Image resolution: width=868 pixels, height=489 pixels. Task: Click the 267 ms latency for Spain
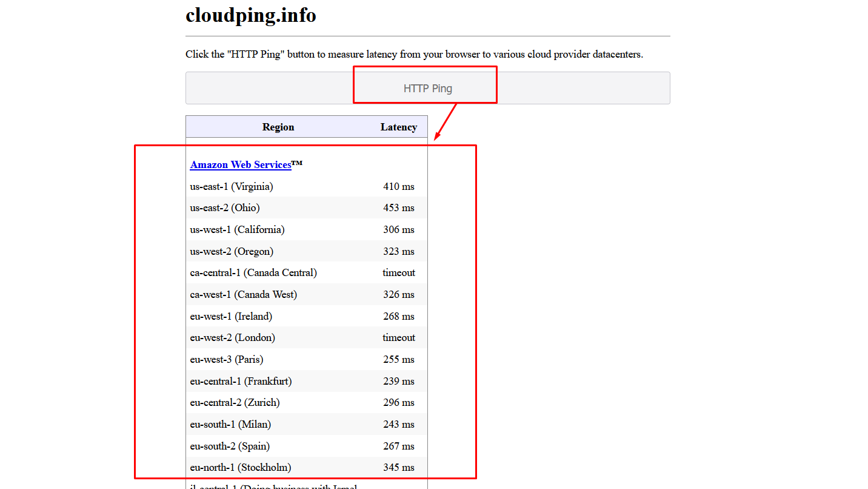pyautogui.click(x=399, y=446)
